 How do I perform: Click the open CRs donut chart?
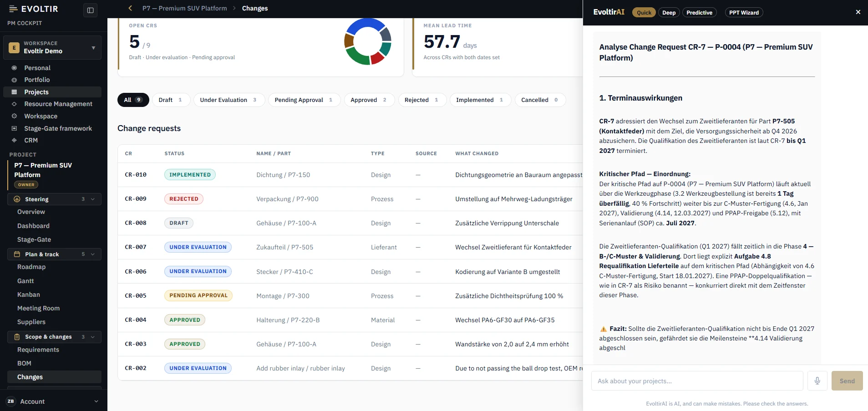[x=368, y=41]
